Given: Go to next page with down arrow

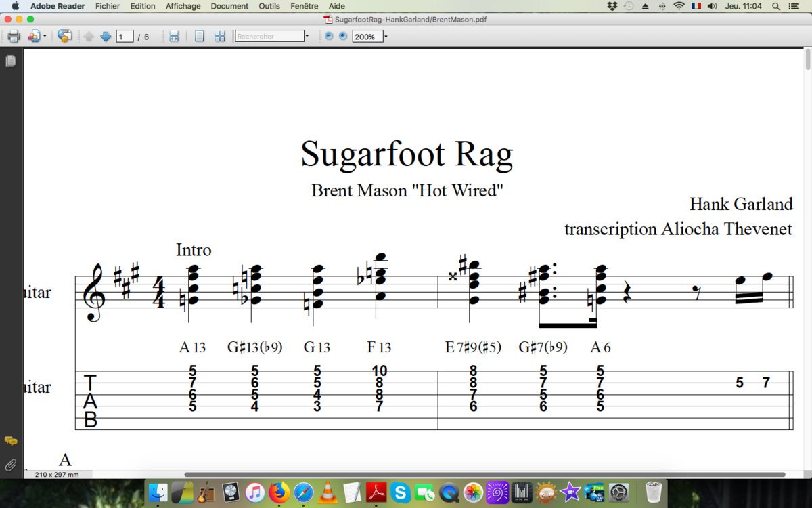Looking at the screenshot, I should (105, 36).
